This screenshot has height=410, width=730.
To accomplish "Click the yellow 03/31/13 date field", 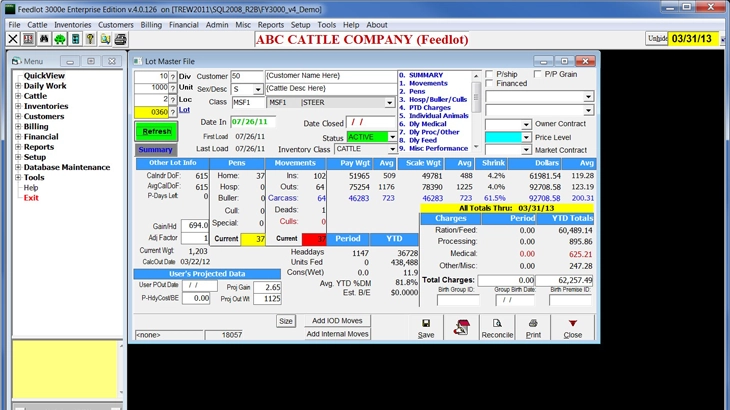I will click(693, 39).
